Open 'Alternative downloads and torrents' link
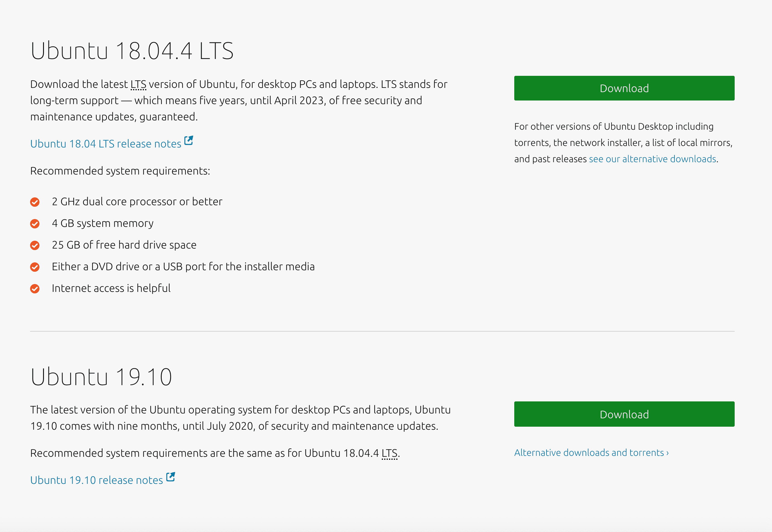 coord(591,453)
